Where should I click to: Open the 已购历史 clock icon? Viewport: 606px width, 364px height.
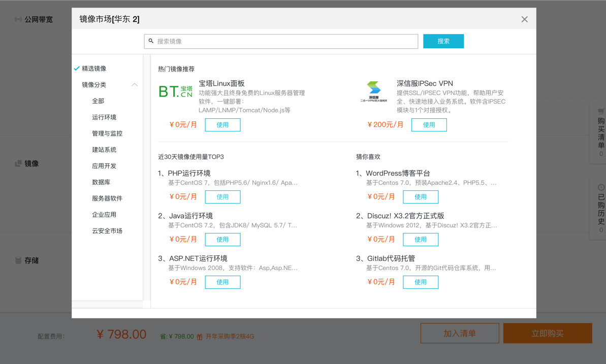[x=601, y=187]
